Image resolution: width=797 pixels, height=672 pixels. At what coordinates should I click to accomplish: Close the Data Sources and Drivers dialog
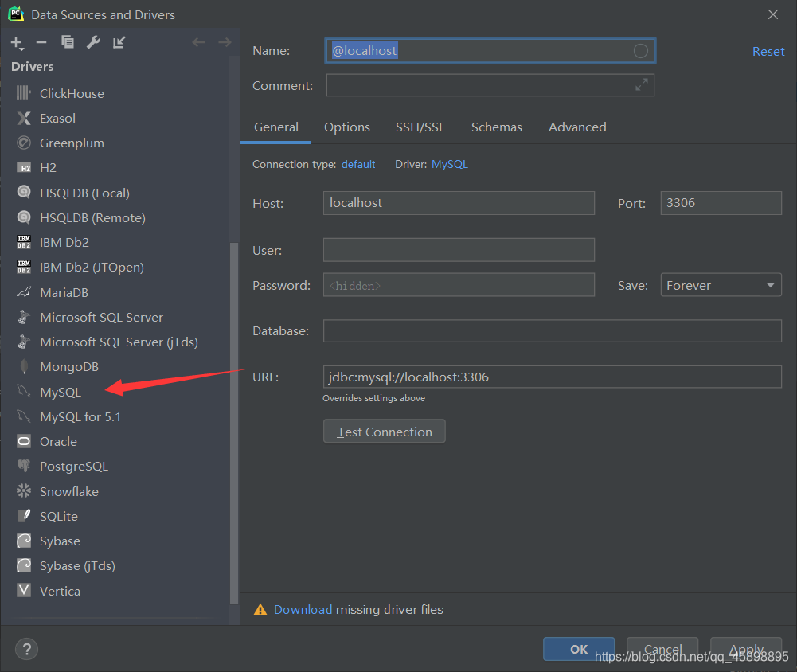pos(772,14)
